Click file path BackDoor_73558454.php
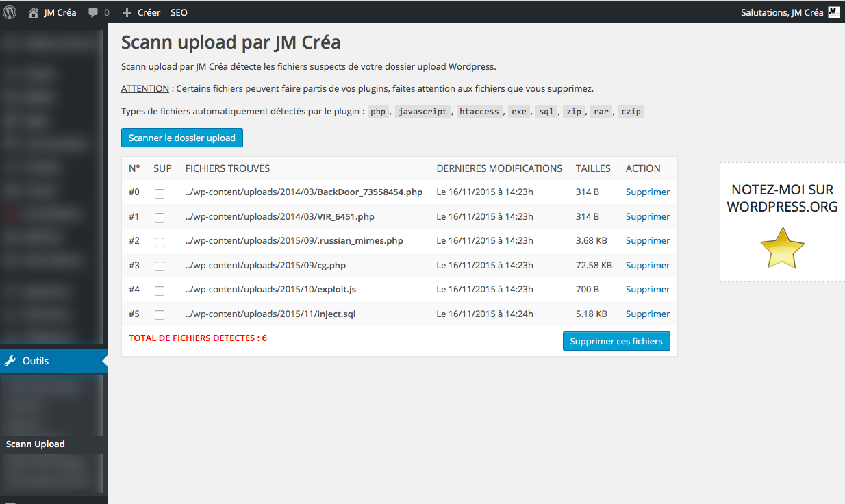The height and width of the screenshot is (504, 845). 304,192
